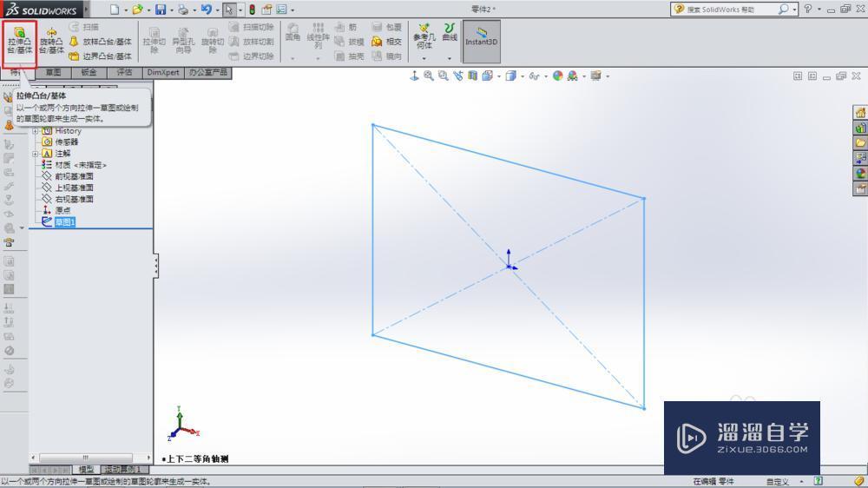Select the Mirror (镜向) tool
This screenshot has height=488, width=868.
coord(386,56)
